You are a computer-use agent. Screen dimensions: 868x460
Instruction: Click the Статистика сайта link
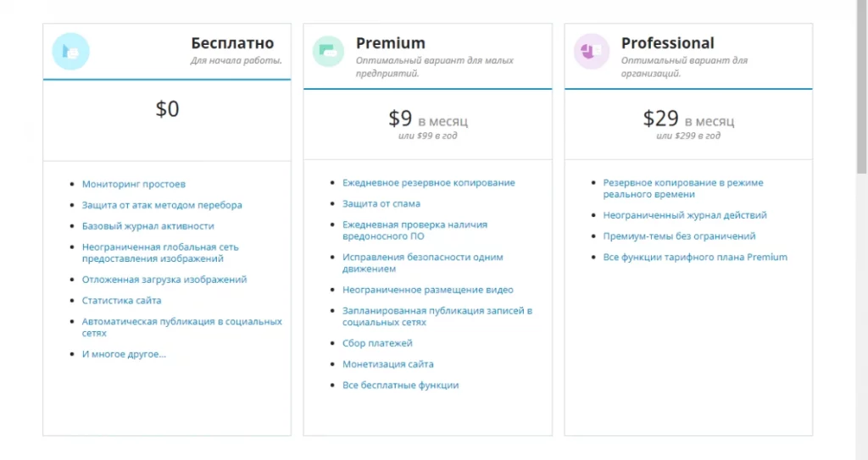pos(122,301)
